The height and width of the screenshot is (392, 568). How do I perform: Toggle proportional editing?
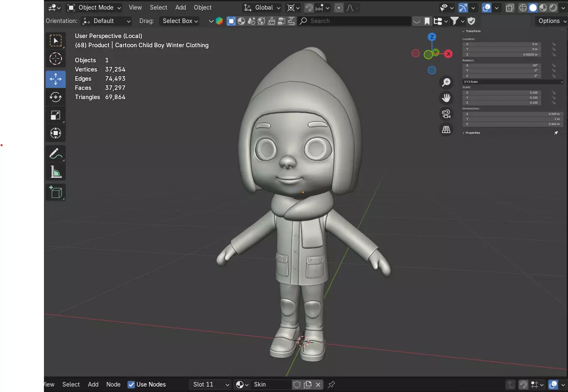[x=339, y=8]
